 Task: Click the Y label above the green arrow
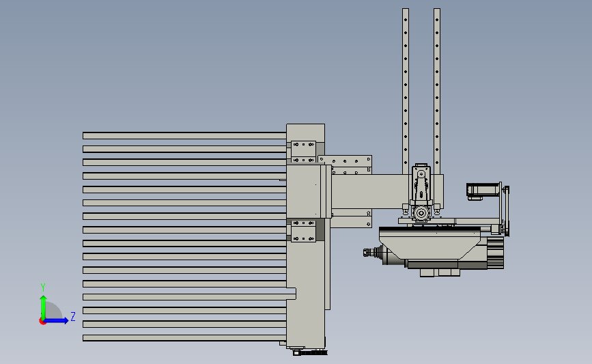point(43,288)
